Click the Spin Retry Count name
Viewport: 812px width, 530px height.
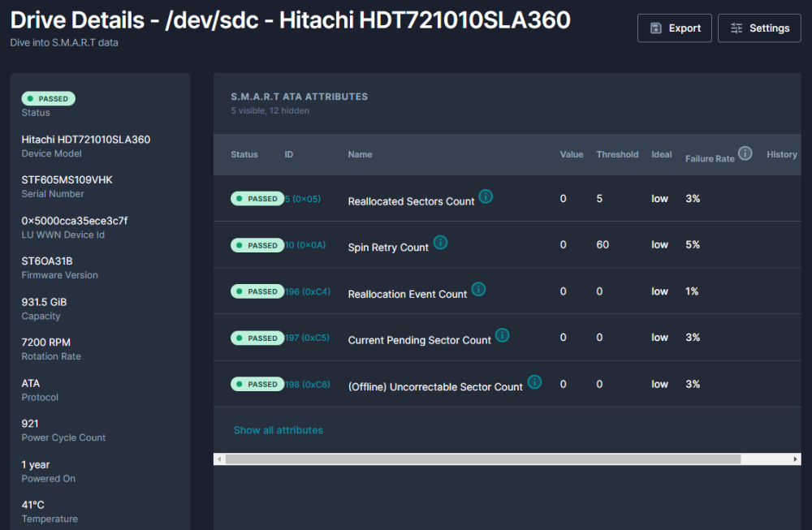point(388,248)
